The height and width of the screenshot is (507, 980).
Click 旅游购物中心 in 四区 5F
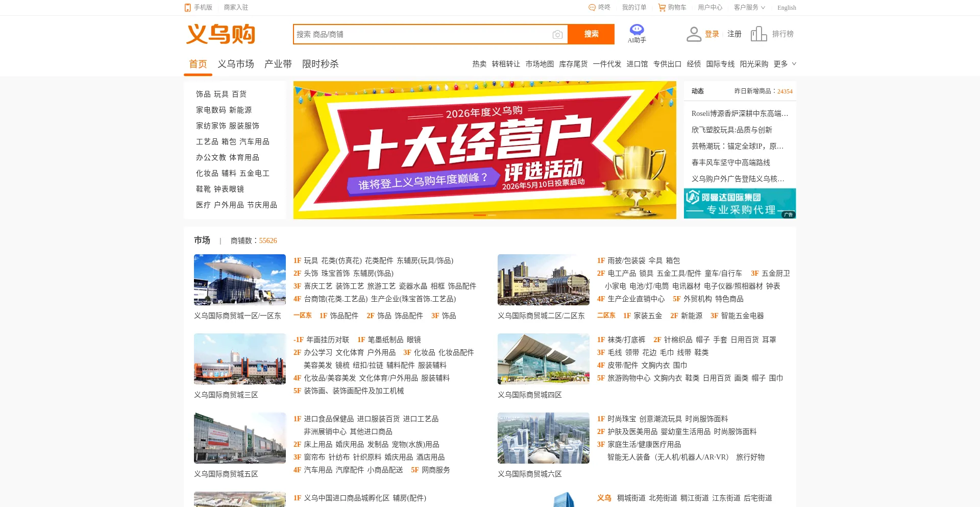tap(629, 378)
